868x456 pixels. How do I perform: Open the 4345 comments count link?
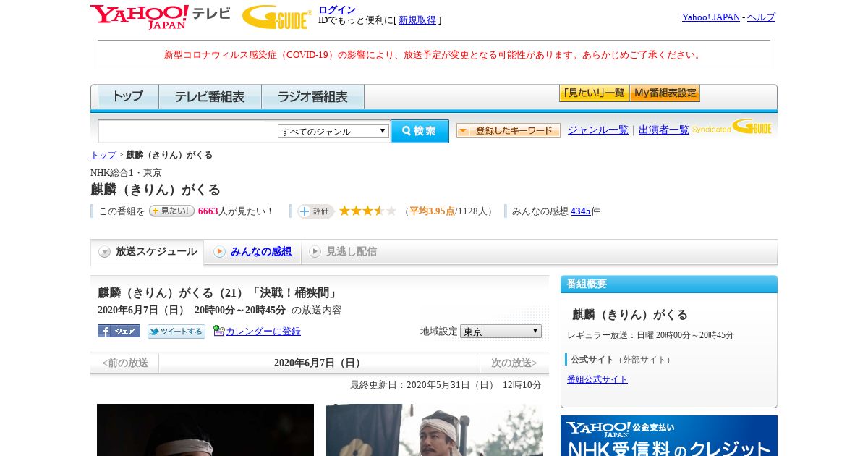click(x=581, y=211)
